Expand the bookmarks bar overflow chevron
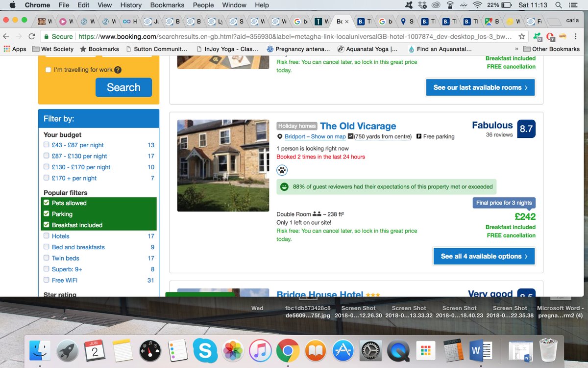Image resolution: width=588 pixels, height=368 pixels. point(516,49)
